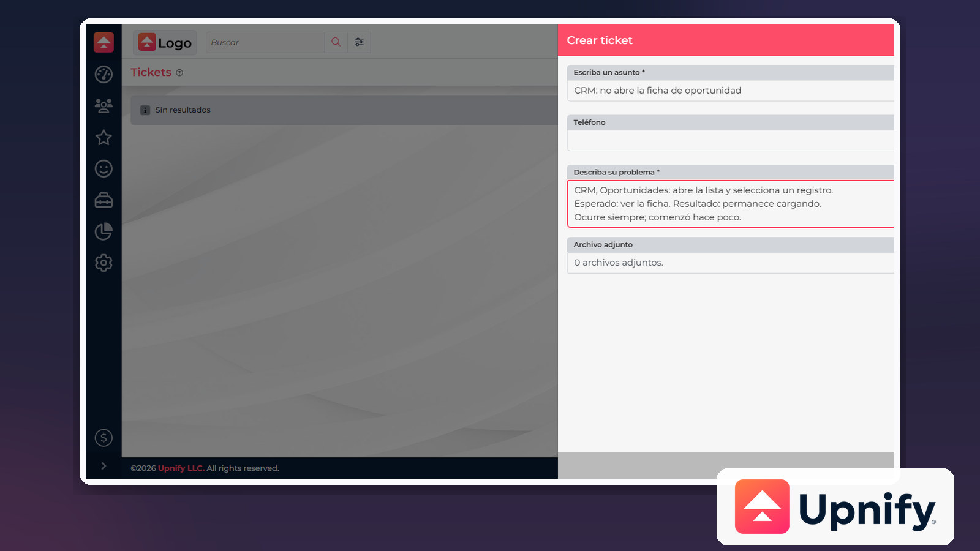
Task: Select the star favorites icon
Action: [104, 137]
